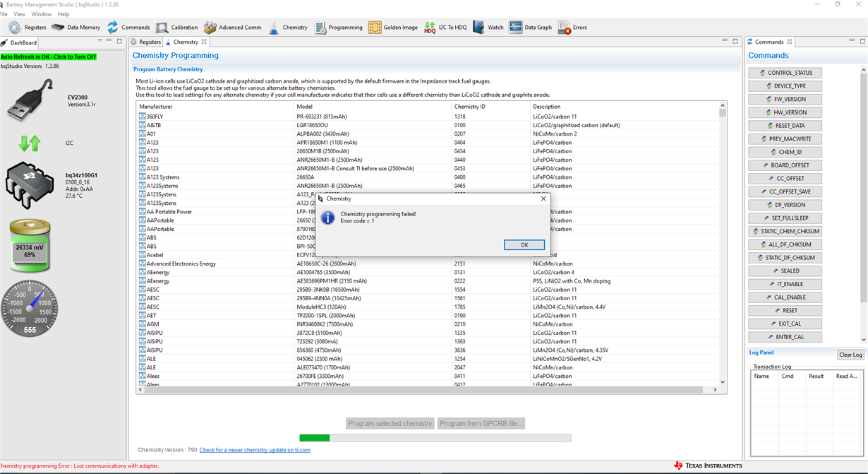Maximize the Chemistry editor panel
The image size is (868, 474).
[735, 41]
